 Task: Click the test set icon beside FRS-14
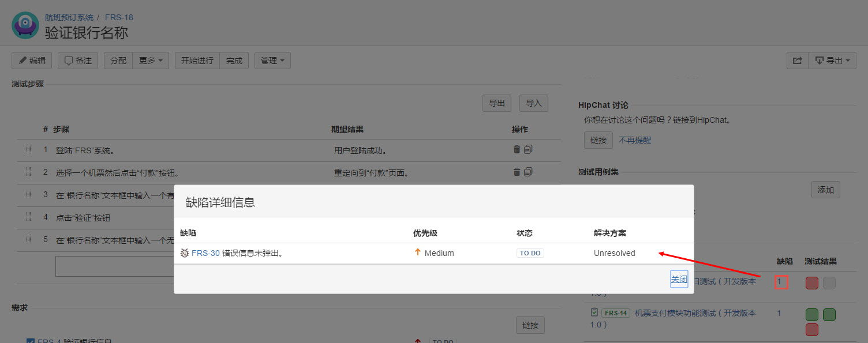click(x=594, y=312)
